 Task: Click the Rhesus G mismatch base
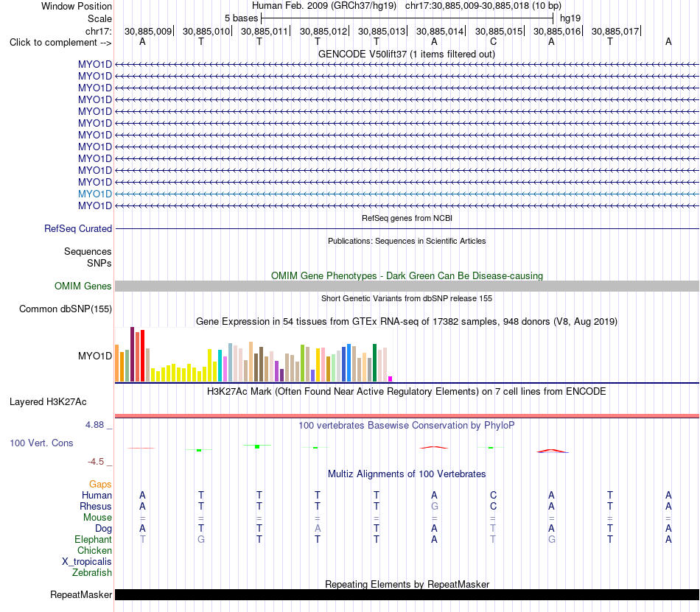[435, 506]
